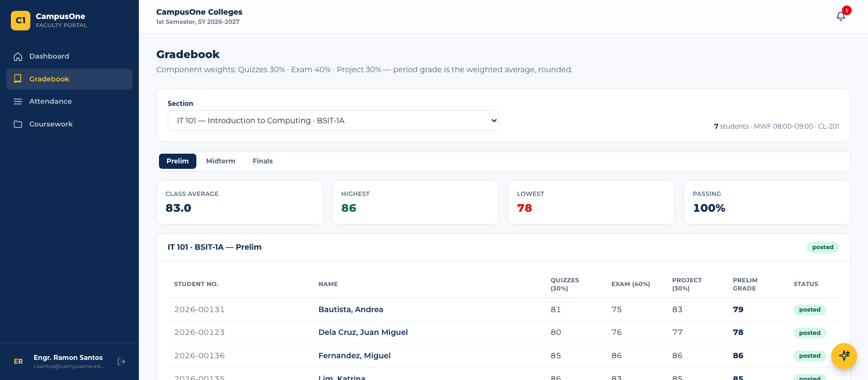868x380 pixels.
Task: Click the Student No. column header
Action: 196,284
